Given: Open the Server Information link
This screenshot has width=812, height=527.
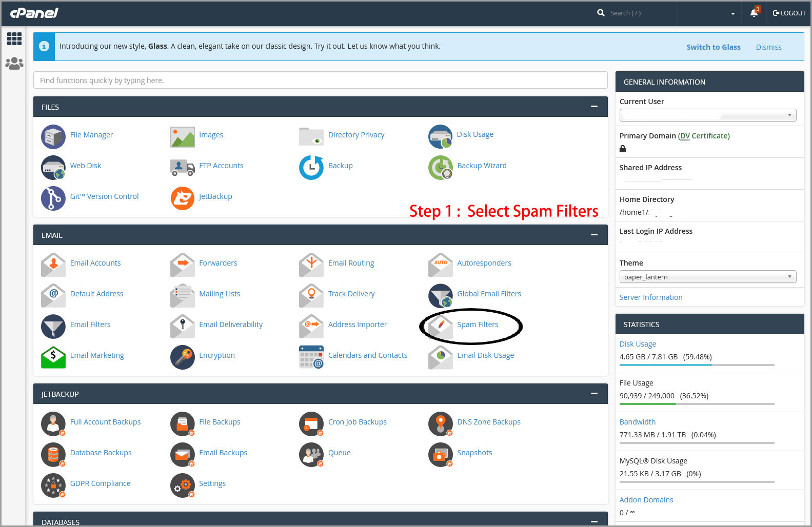Looking at the screenshot, I should tap(651, 297).
